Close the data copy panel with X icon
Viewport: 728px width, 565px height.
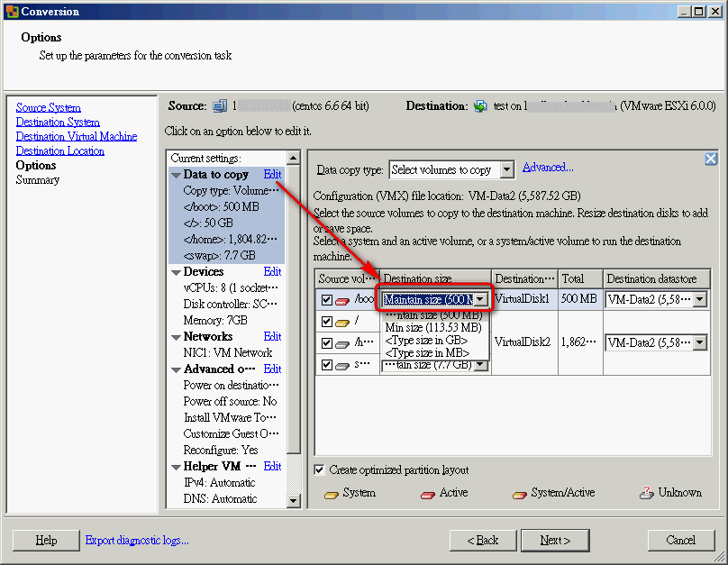[x=711, y=159]
